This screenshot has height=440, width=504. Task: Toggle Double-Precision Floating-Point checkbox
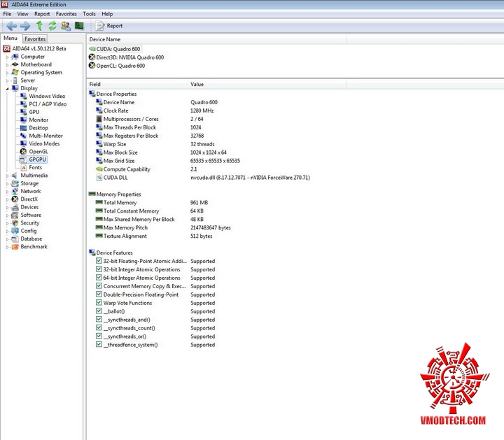99,294
